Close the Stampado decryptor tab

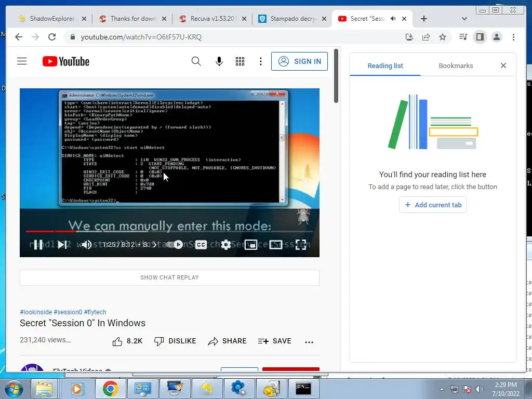324,19
